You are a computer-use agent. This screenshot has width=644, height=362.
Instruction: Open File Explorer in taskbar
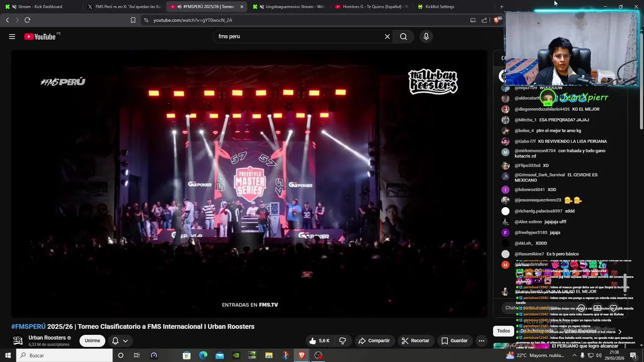[x=269, y=355]
